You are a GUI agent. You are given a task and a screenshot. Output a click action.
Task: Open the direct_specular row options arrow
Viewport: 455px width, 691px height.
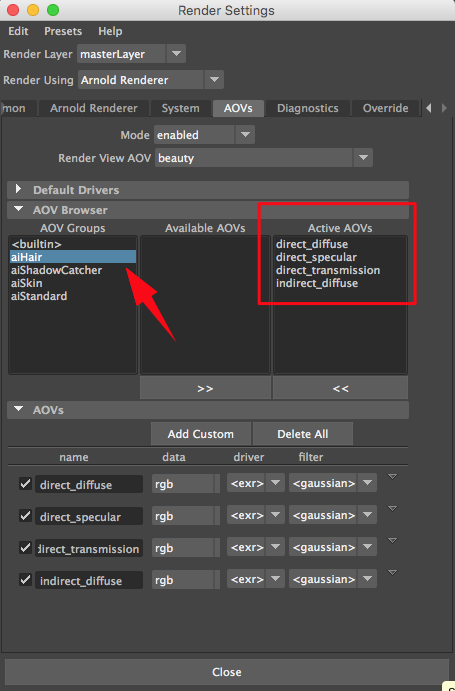(392, 509)
